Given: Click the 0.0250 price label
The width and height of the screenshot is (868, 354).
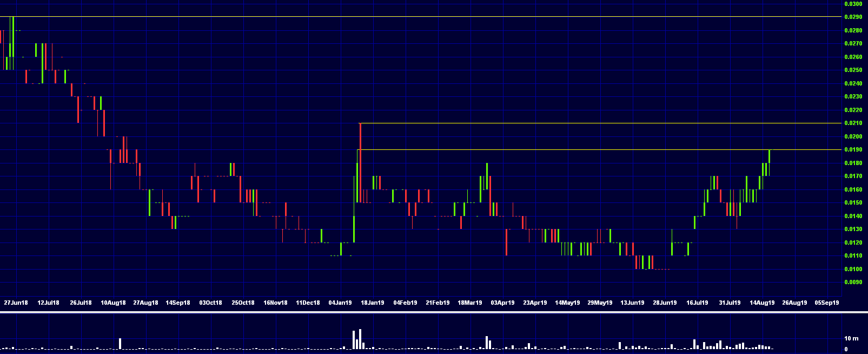Looking at the screenshot, I should click(853, 70).
